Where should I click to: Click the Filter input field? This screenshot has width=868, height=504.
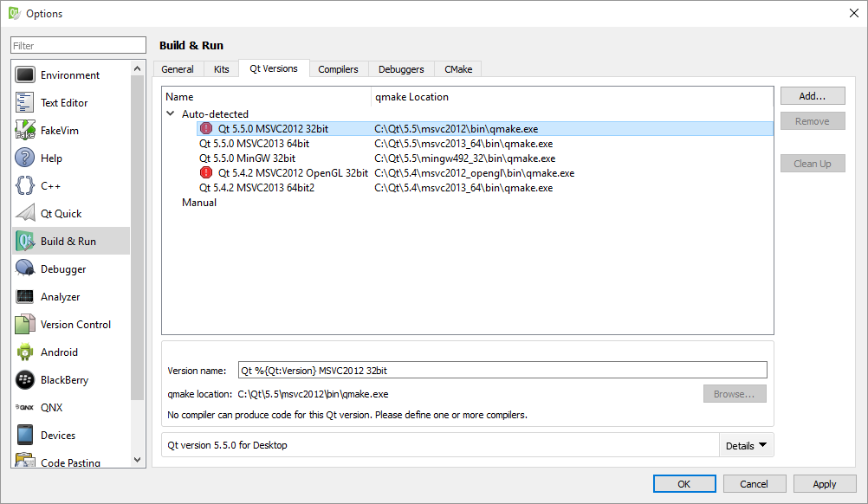pos(78,45)
